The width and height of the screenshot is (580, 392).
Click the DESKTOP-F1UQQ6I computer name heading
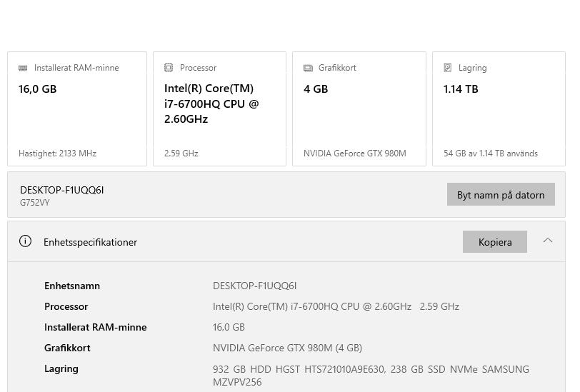tap(61, 190)
